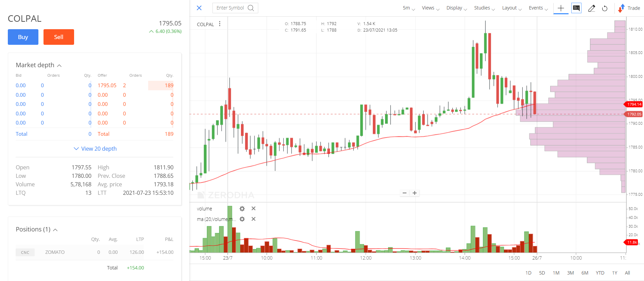Click the LTT timestamp 2021-07-23 15:53:10
The width and height of the screenshot is (644, 281).
148,193
